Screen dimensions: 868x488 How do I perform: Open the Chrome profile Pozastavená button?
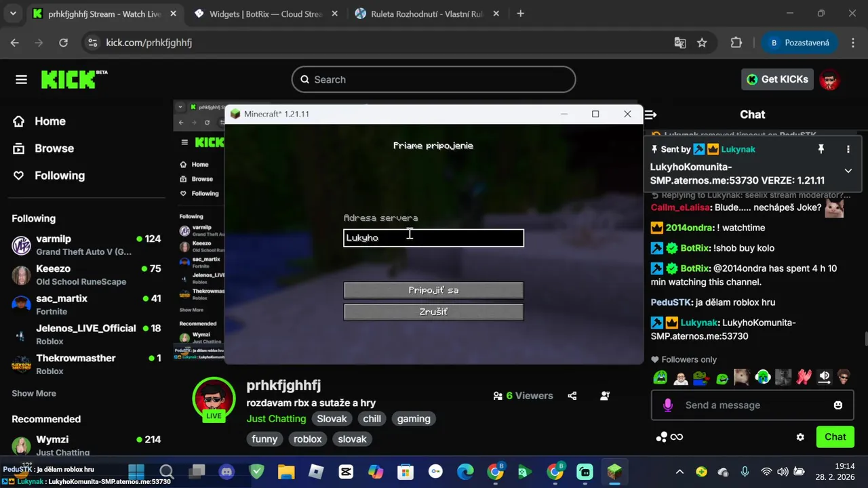click(x=800, y=43)
